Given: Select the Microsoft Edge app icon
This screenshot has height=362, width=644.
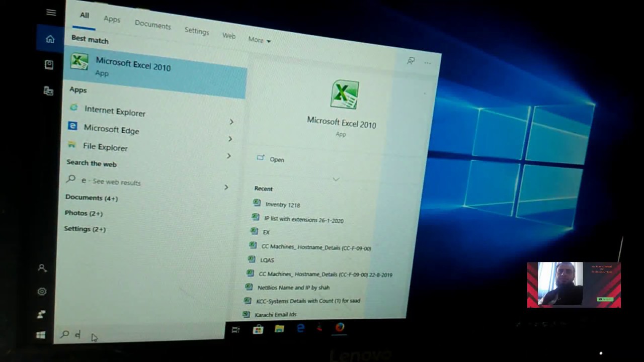Looking at the screenshot, I should (73, 126).
